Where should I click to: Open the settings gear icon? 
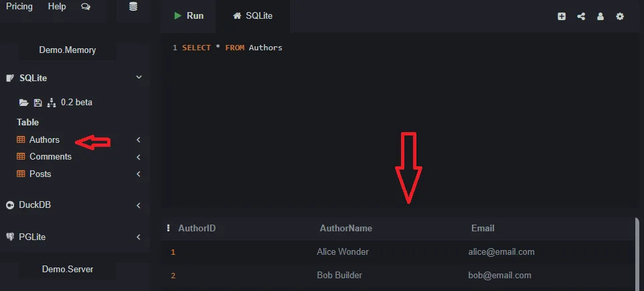620,17
